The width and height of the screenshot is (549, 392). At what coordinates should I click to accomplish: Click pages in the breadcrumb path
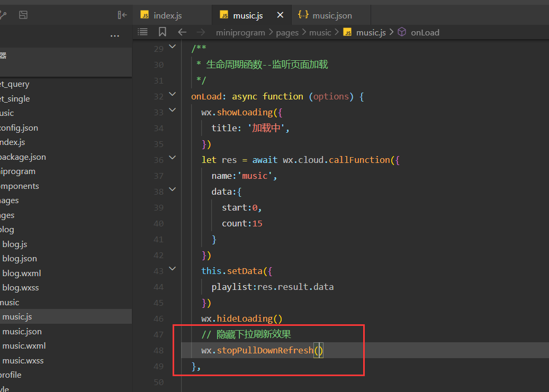click(287, 33)
